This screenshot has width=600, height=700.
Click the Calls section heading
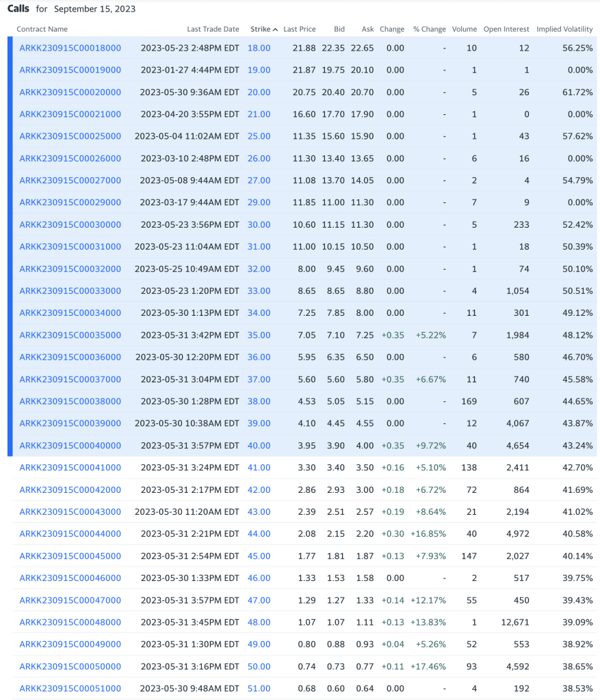point(18,8)
